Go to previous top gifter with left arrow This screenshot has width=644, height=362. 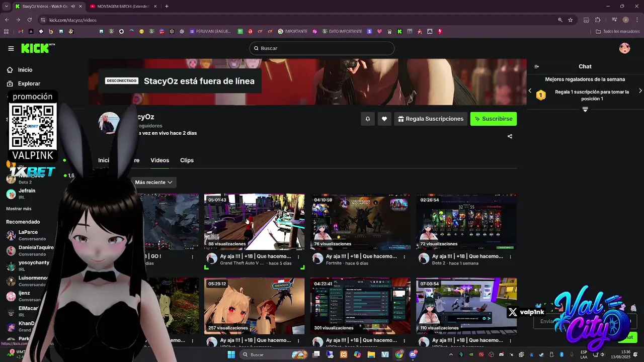click(x=530, y=91)
